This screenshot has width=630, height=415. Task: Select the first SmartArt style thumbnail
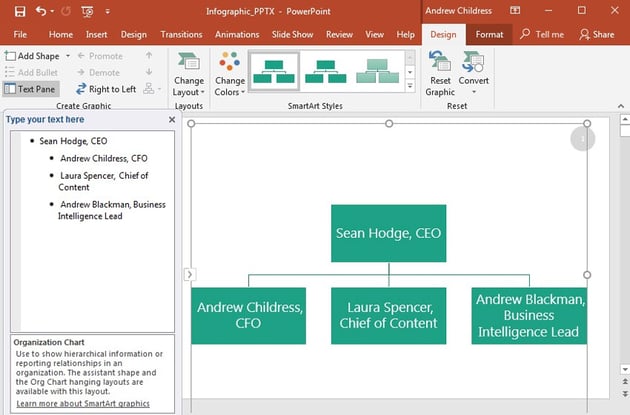pyautogui.click(x=274, y=71)
